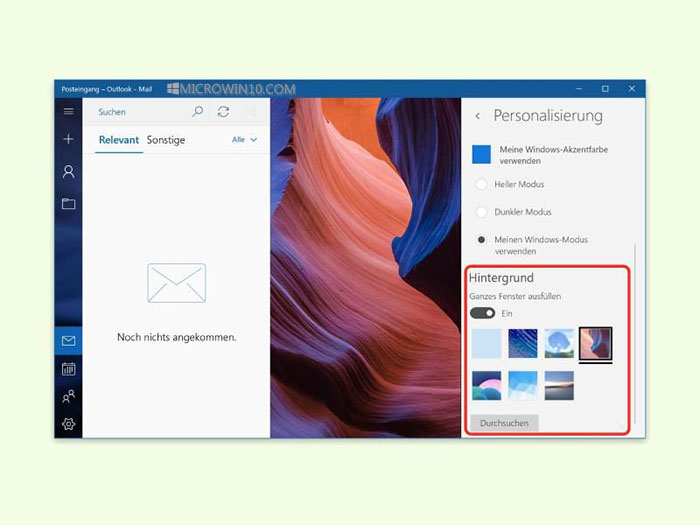Choose the pink and teal hills background

click(x=487, y=386)
